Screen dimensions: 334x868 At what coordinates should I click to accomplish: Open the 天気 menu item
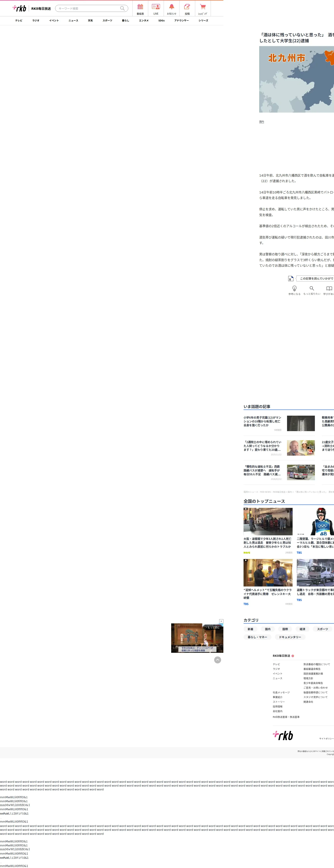[90, 21]
